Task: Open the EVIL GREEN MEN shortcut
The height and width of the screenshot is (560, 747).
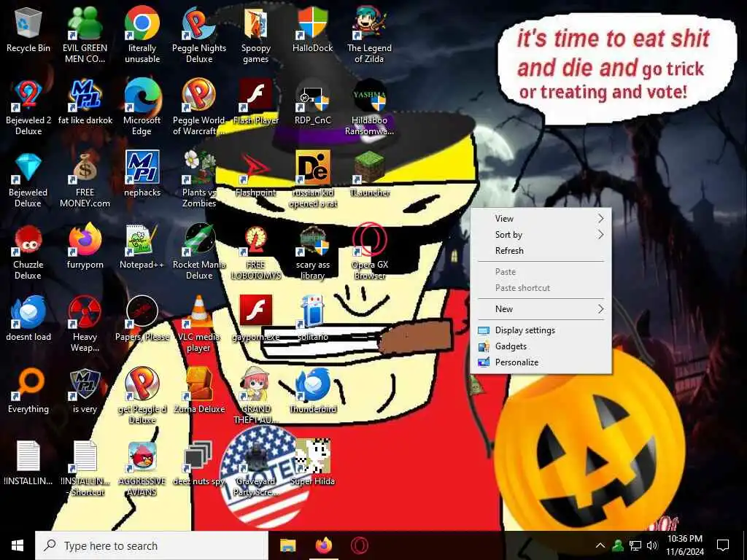Action: pos(85,34)
